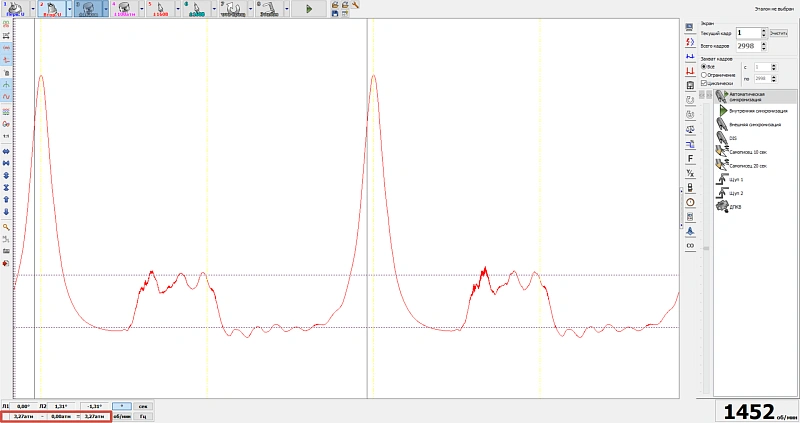Open channel 3 dropdown arrow

pos(106,9)
